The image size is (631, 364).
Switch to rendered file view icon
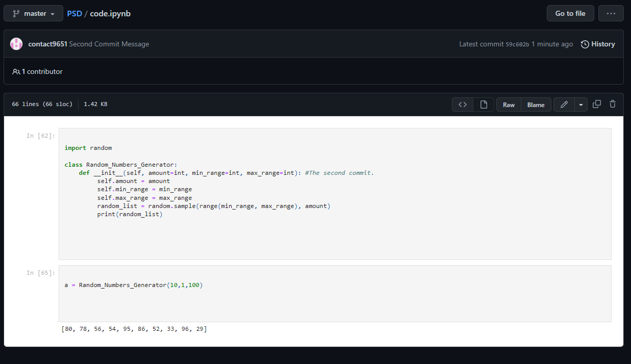coord(483,105)
